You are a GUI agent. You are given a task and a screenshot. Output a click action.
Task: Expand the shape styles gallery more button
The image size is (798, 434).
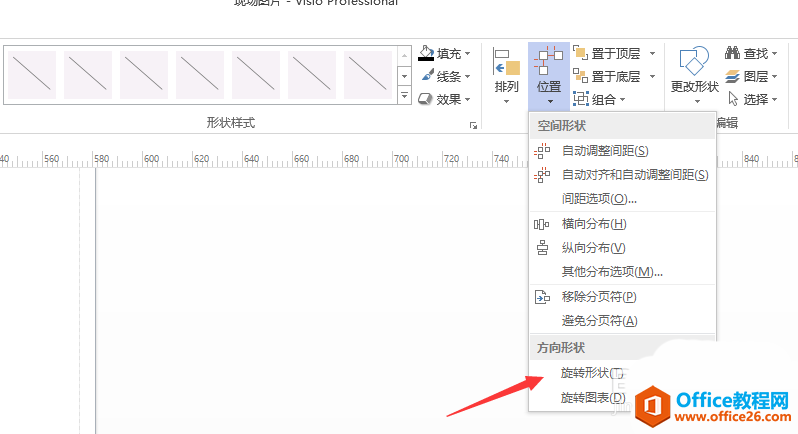(x=404, y=96)
